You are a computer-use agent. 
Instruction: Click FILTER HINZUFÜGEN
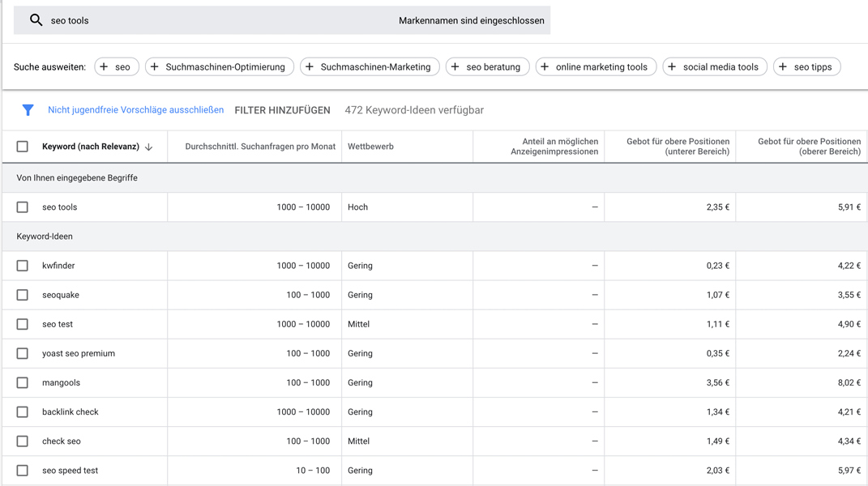tap(282, 110)
